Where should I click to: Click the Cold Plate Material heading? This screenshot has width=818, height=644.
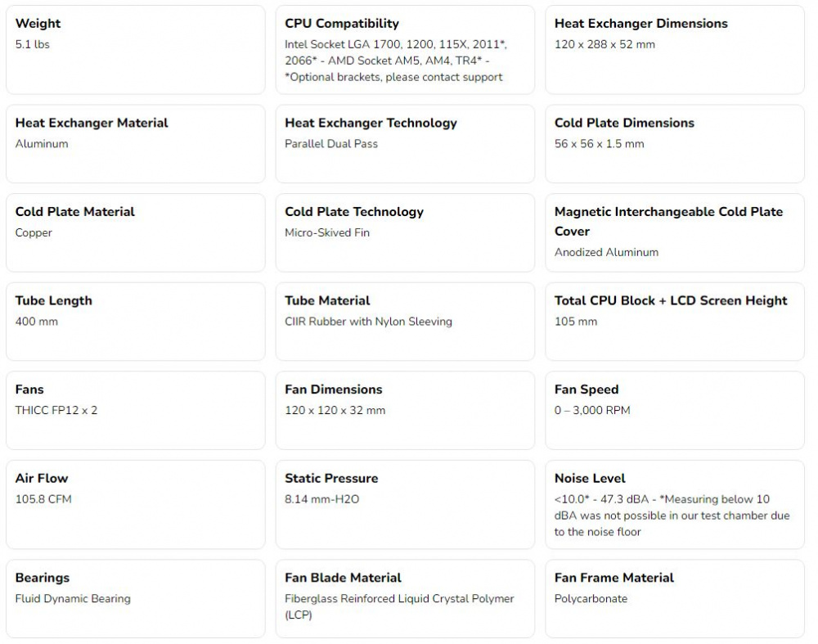tap(74, 212)
